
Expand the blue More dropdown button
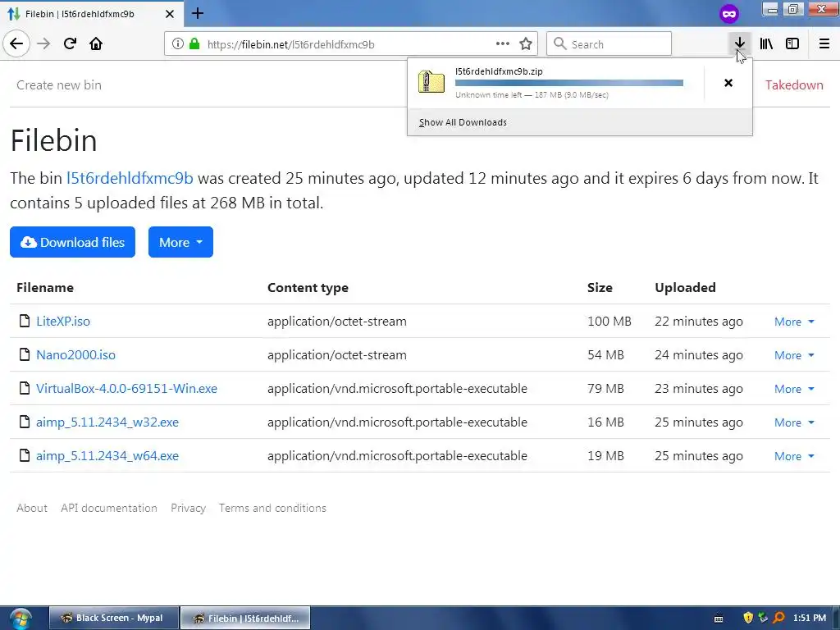point(180,242)
